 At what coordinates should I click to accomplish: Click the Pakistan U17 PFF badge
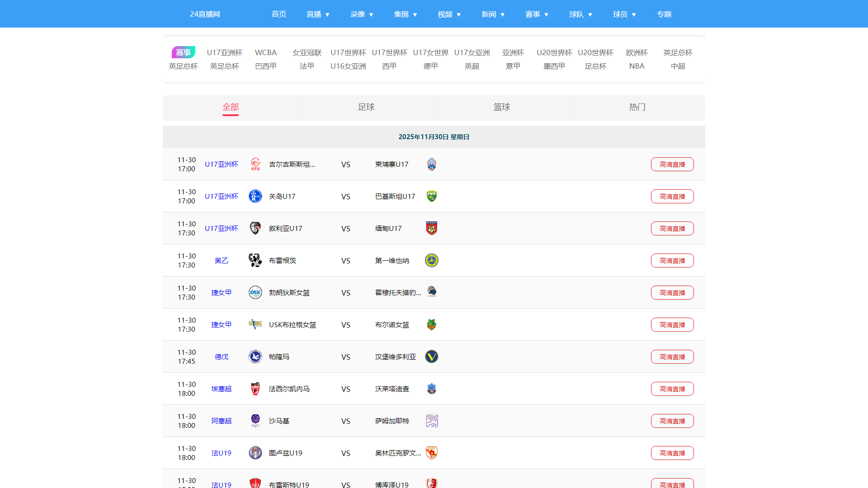coord(432,196)
